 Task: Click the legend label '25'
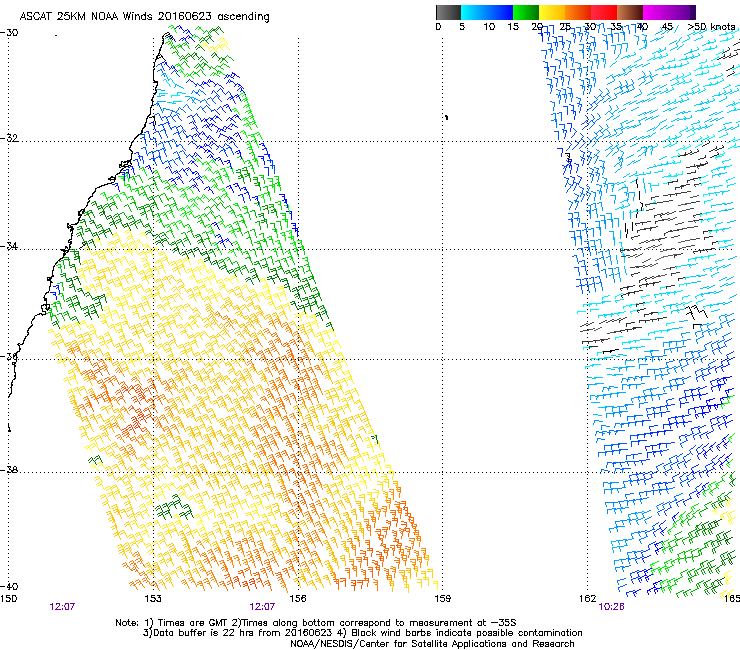pos(564,27)
